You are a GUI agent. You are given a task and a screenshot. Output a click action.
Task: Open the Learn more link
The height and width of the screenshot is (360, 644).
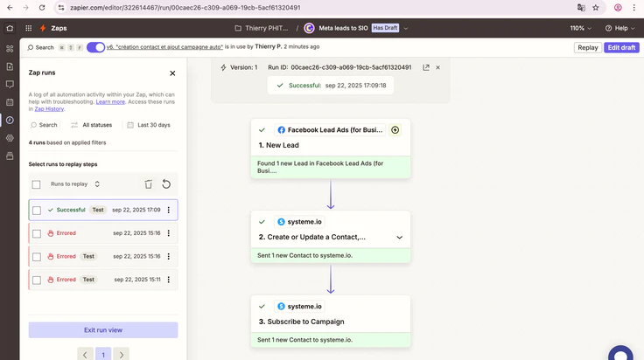(x=110, y=101)
